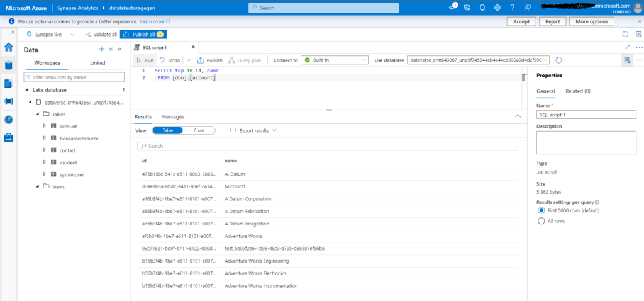This screenshot has width=644, height=301.
Task: Expand the systemuser table node
Action: [45, 174]
